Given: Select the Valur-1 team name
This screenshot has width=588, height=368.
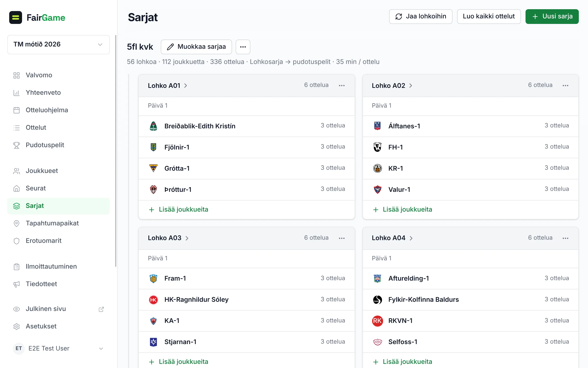Looking at the screenshot, I should click(399, 190).
